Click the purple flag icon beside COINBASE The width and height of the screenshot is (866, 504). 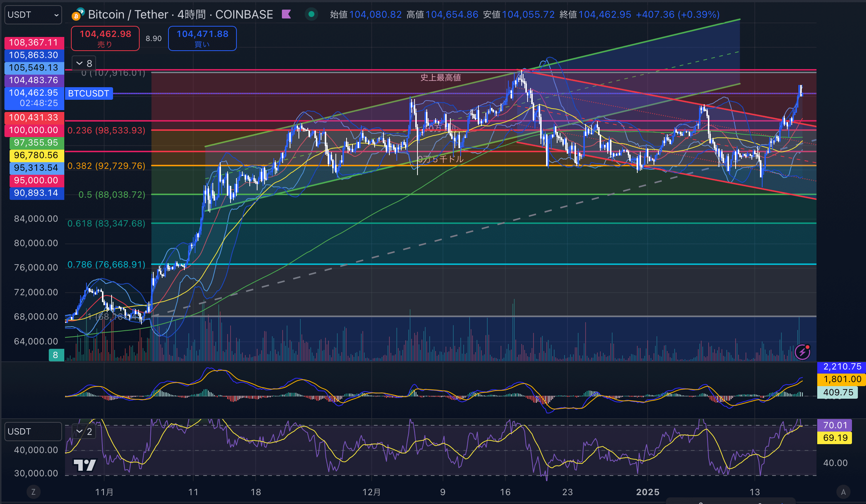point(286,14)
